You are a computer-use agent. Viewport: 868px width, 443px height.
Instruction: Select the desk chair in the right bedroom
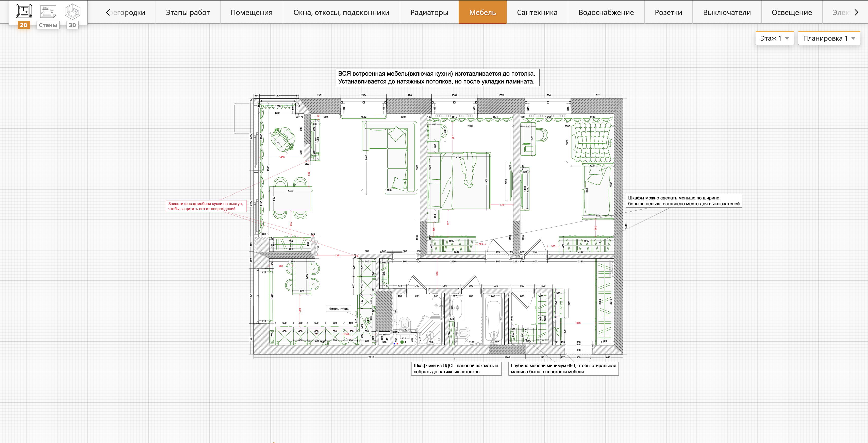tap(542, 135)
